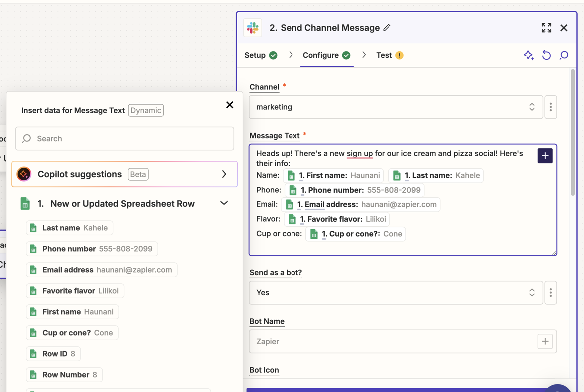Open Copilot suggestions Beta
This screenshot has height=392, width=584.
pyautogui.click(x=124, y=174)
